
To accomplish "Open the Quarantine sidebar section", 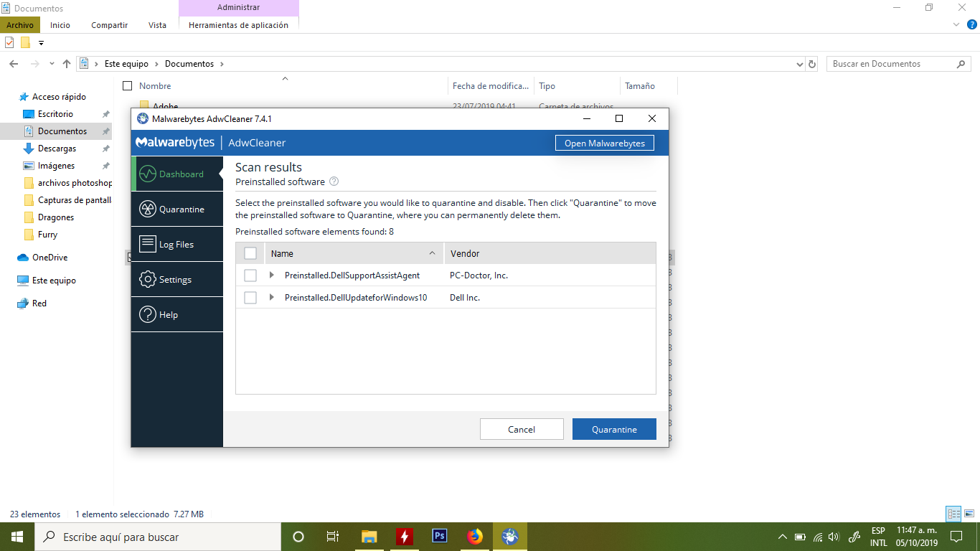I will (x=177, y=209).
